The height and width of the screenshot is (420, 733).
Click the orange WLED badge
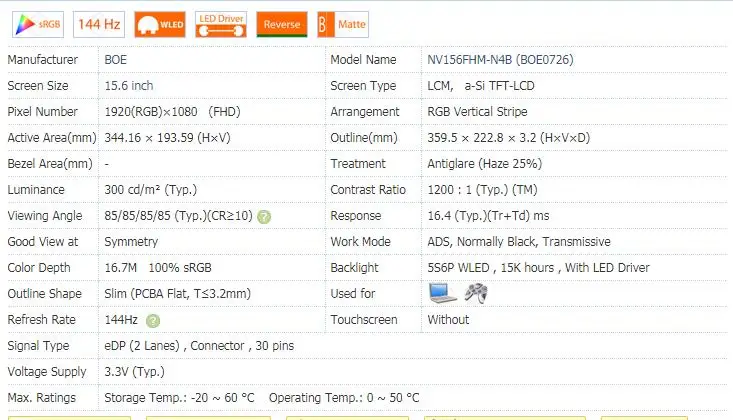pyautogui.click(x=160, y=24)
